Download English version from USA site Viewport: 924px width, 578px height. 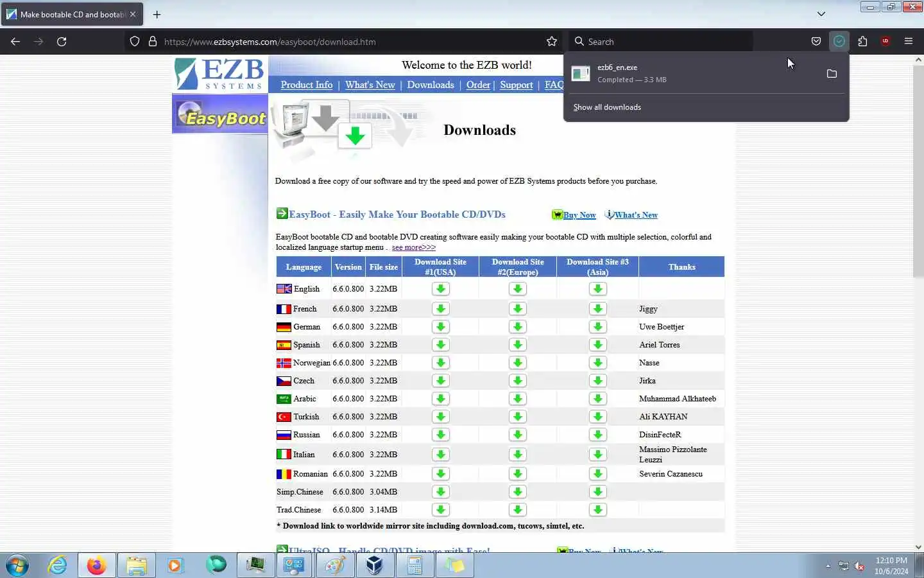click(x=440, y=289)
